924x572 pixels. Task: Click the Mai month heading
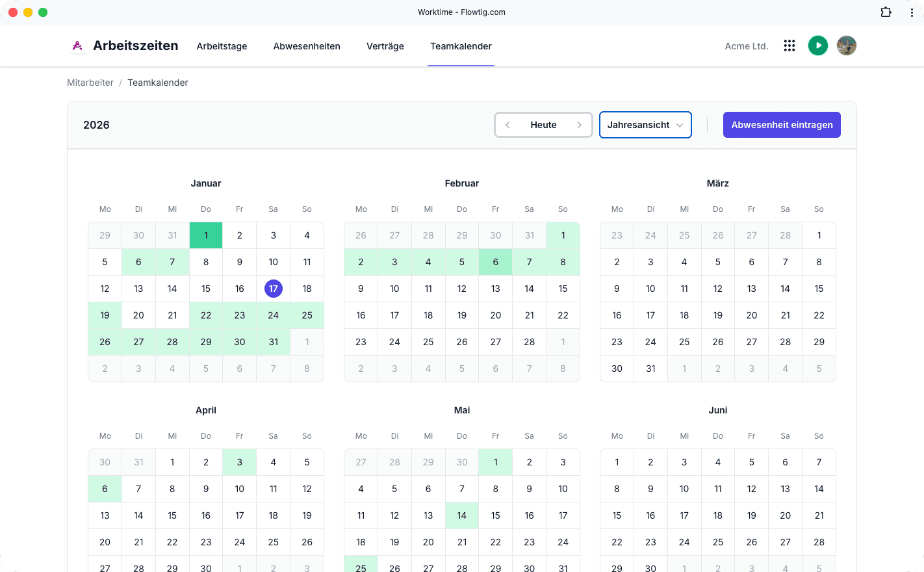pyautogui.click(x=462, y=410)
